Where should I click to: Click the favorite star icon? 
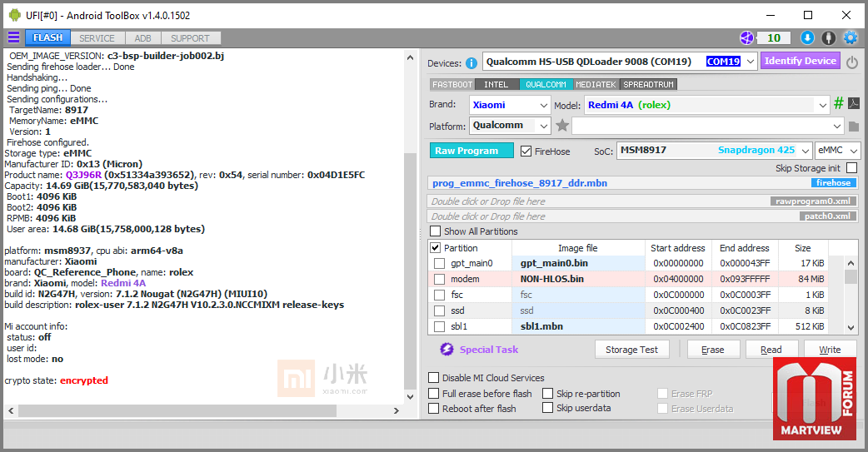pos(562,126)
